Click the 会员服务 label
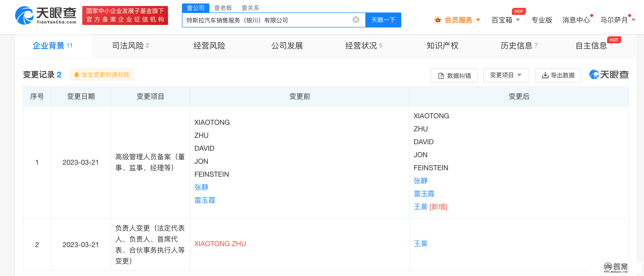Screen dimensions: 644x276 [458, 20]
